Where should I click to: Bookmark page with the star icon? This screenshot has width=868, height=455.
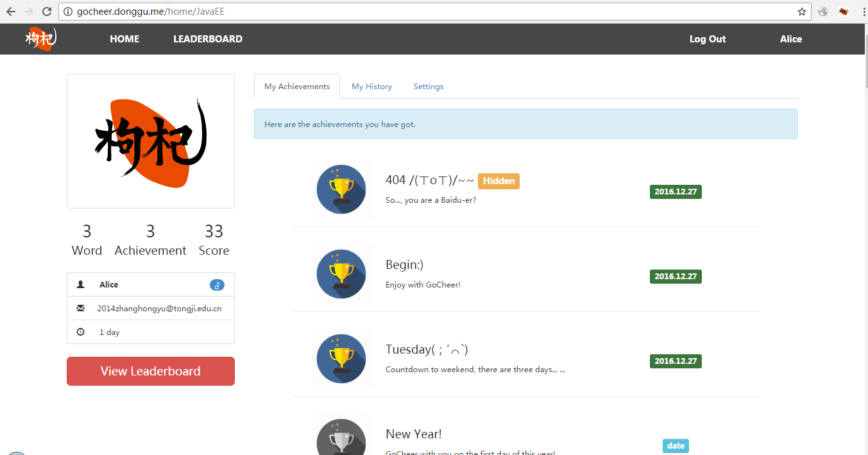(802, 12)
